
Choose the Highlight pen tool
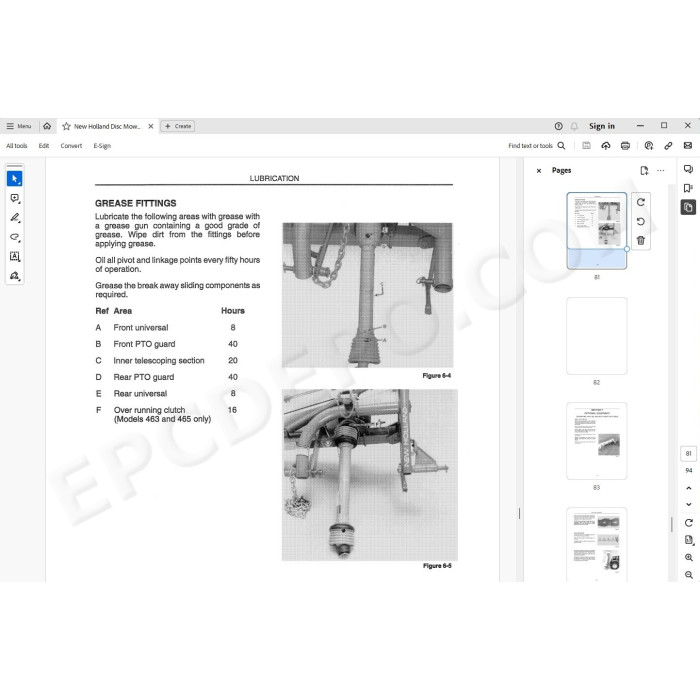click(15, 217)
